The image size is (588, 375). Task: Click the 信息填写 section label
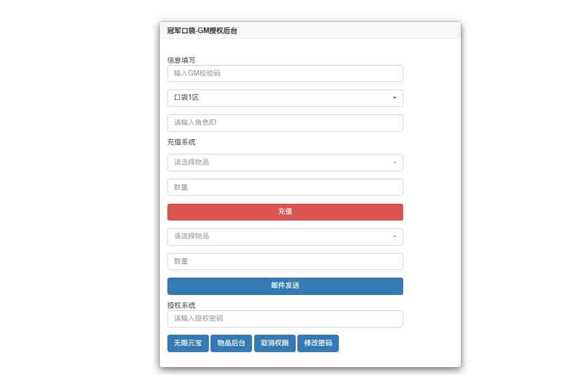point(181,60)
